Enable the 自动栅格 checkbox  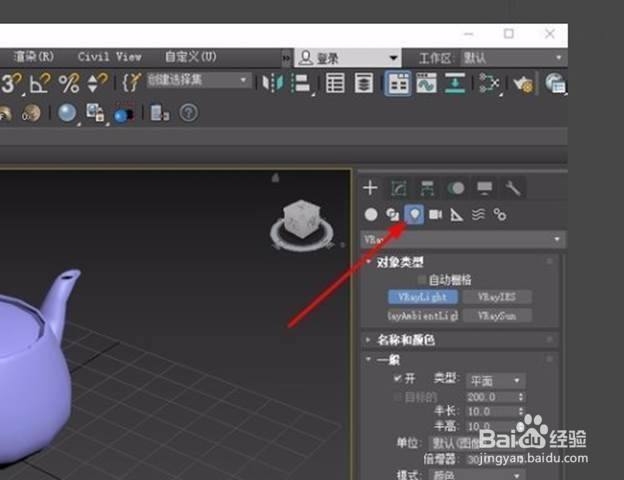pyautogui.click(x=421, y=280)
